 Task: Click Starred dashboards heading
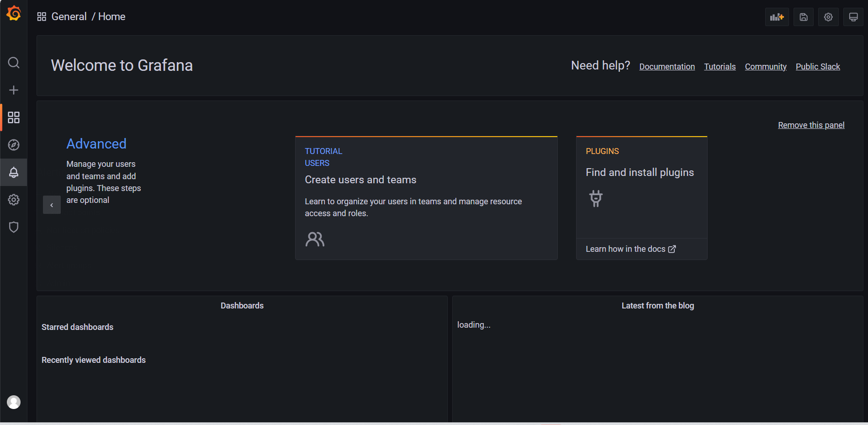click(x=77, y=327)
